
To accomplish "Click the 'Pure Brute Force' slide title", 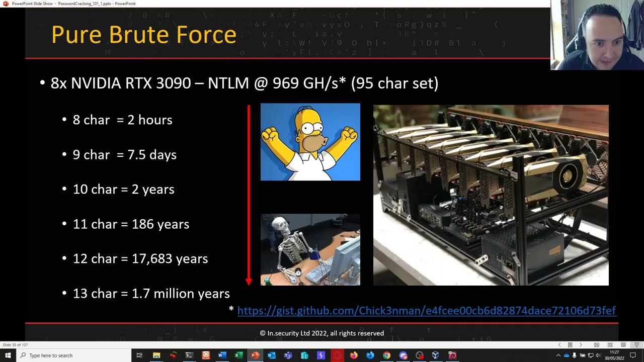I will [144, 35].
